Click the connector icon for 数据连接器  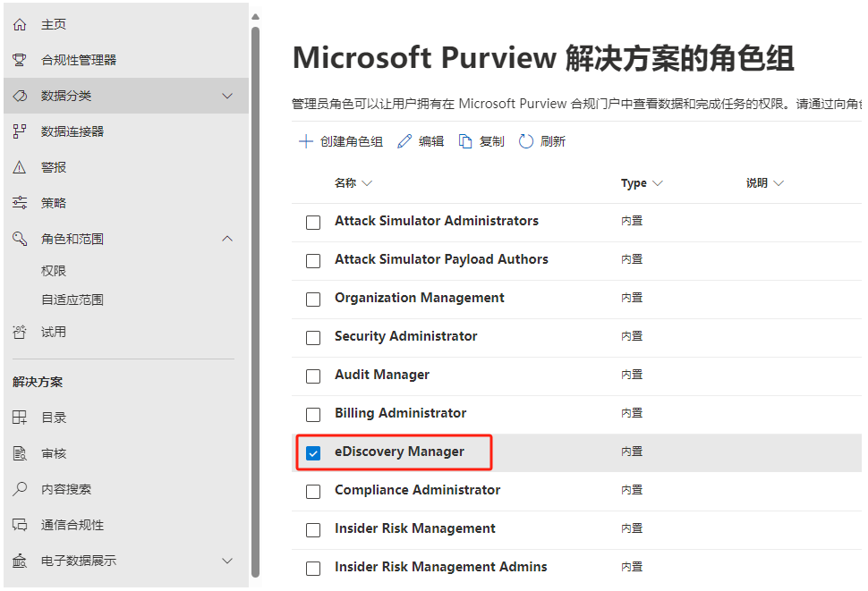click(x=20, y=131)
